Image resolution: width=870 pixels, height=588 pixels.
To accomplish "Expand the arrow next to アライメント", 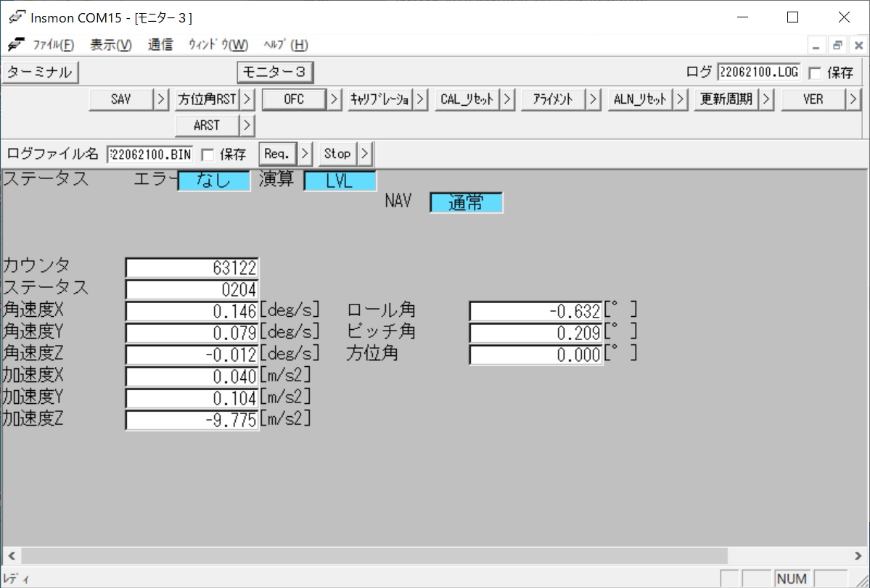I will pos(594,99).
